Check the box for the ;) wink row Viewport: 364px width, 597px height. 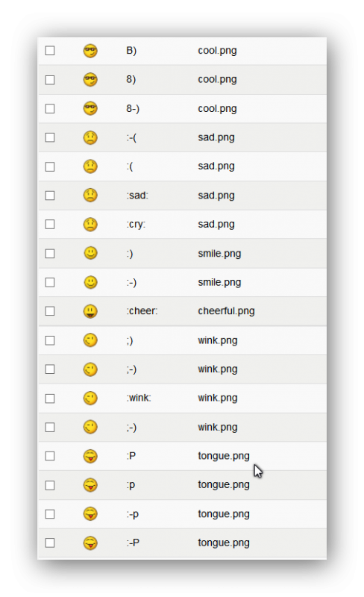(50, 340)
